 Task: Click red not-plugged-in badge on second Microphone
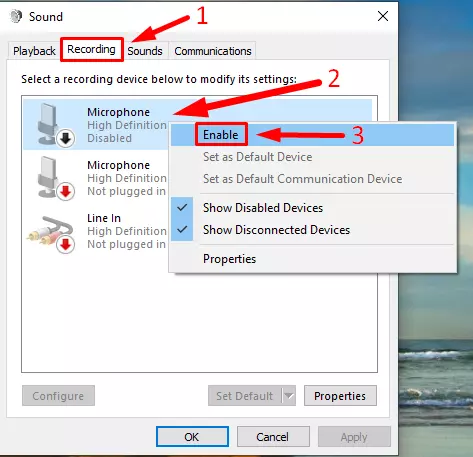65,191
